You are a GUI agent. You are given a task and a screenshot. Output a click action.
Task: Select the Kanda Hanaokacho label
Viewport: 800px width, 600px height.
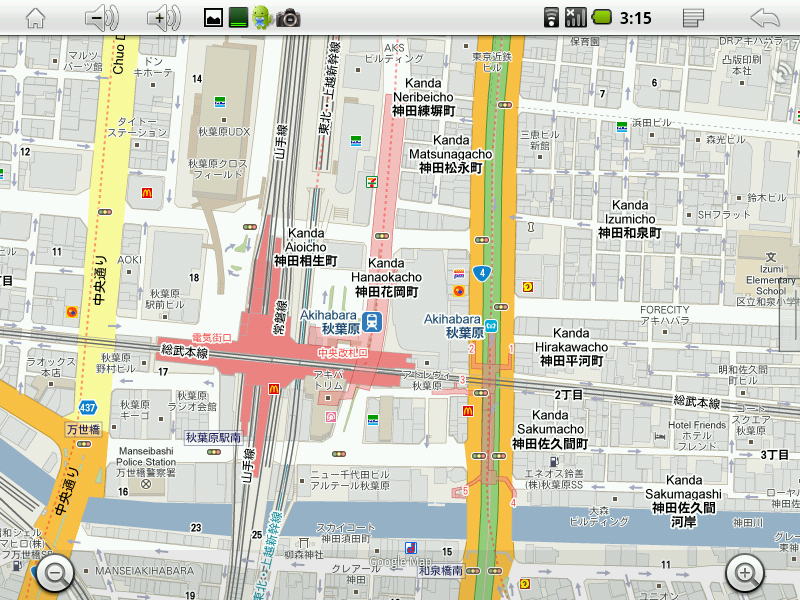tap(386, 278)
